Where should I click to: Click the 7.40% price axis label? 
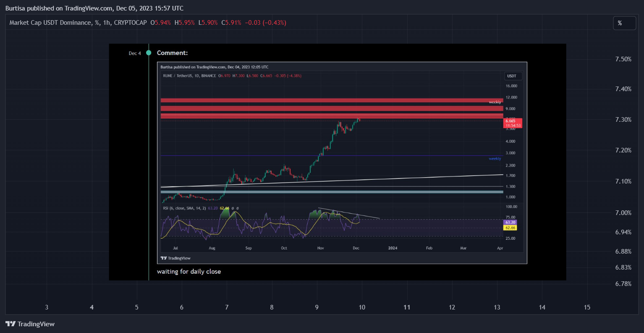pos(623,89)
